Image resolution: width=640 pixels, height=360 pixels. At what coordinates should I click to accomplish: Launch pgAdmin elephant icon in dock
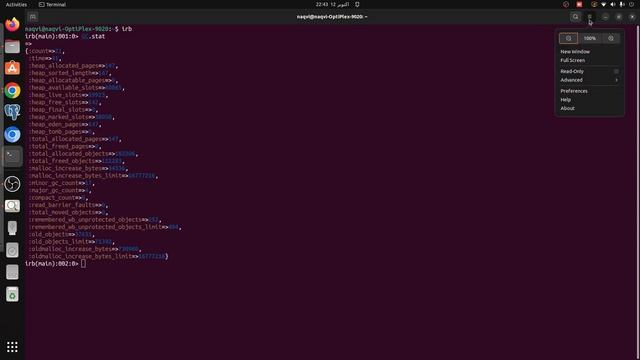[x=12, y=112]
